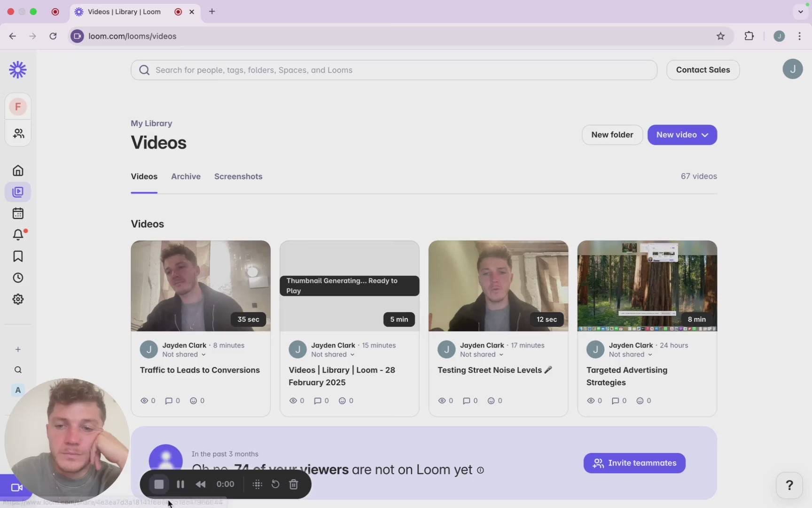Expand Not shared dropdown on Traffic to Leads
Screen dimensions: 812x508
[184, 355]
